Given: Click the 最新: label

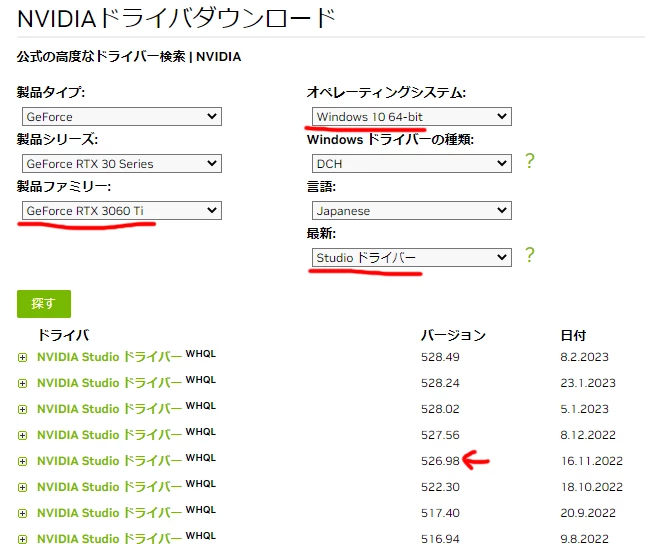Looking at the screenshot, I should pos(321,234).
